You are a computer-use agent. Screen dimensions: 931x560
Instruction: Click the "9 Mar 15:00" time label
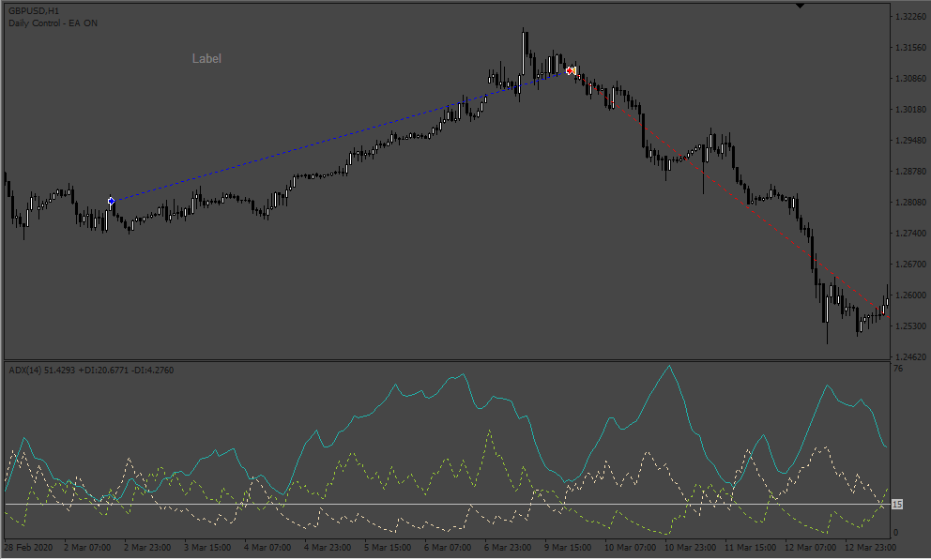pos(567,548)
